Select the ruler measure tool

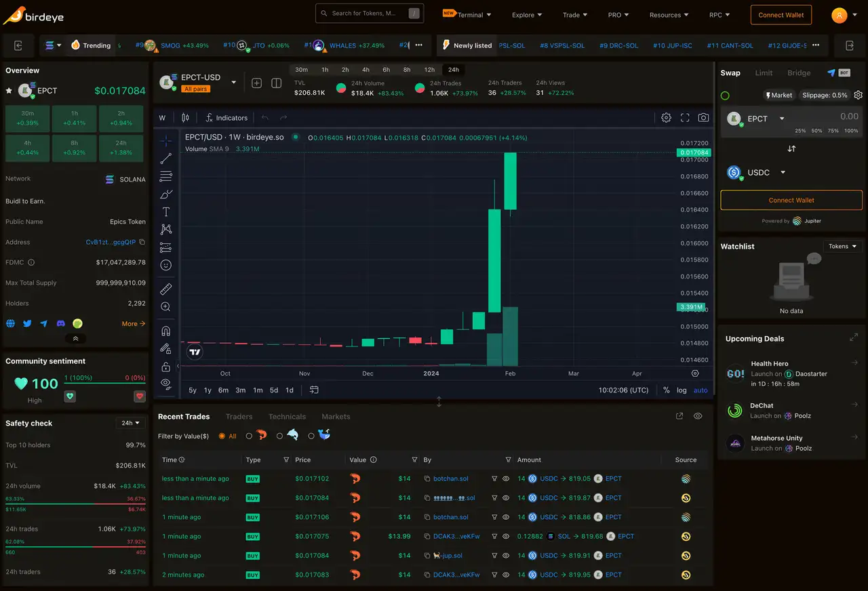point(165,289)
